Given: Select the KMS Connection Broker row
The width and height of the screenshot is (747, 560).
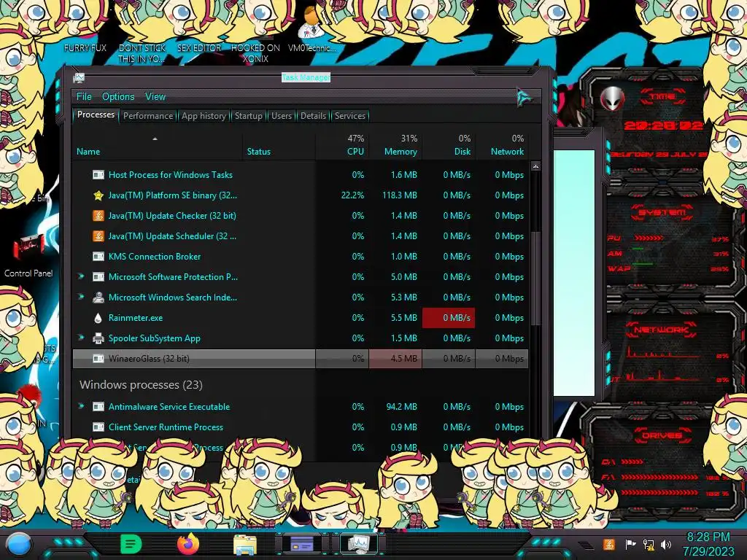Looking at the screenshot, I should pyautogui.click(x=301, y=256).
